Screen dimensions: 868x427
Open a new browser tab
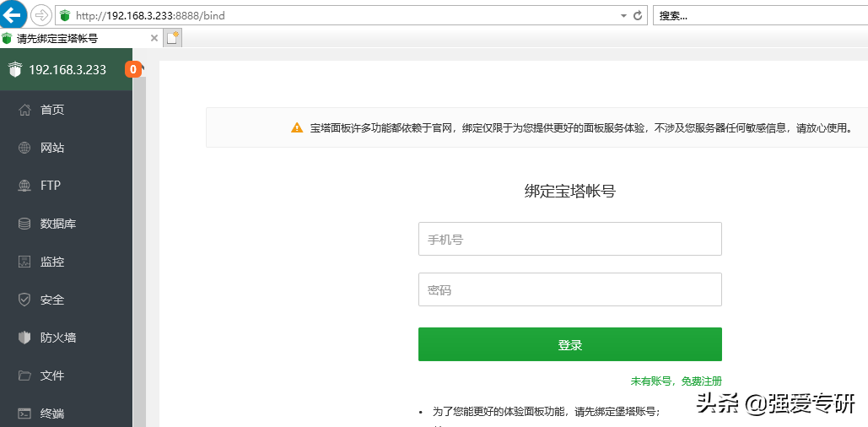pos(173,38)
